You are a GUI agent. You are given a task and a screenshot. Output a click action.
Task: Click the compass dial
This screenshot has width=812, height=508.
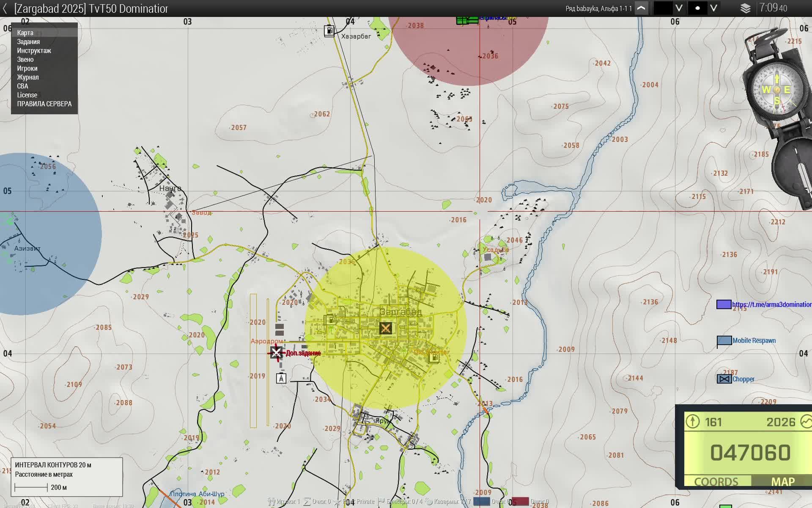tap(776, 90)
